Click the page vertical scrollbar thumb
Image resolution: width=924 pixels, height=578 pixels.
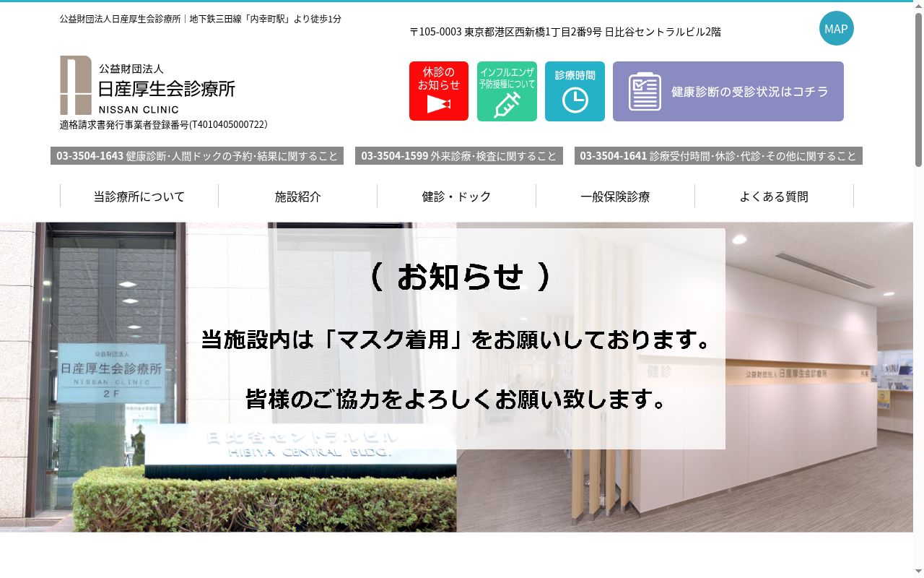(918, 90)
